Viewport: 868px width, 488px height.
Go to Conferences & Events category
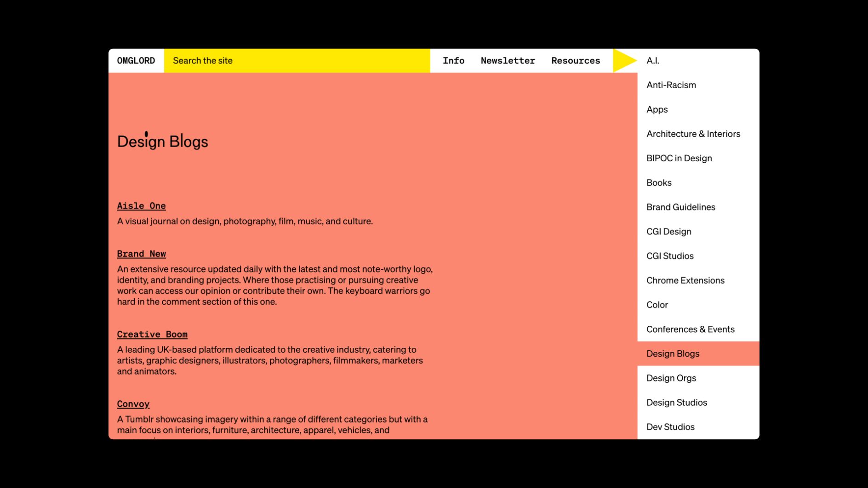(x=690, y=329)
